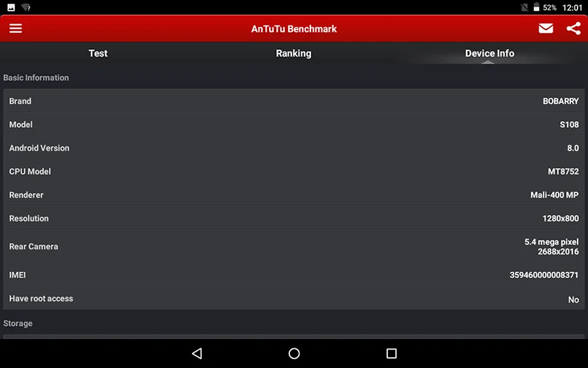Select the Device Info tab
Image resolution: width=588 pixels, height=368 pixels.
click(x=490, y=53)
